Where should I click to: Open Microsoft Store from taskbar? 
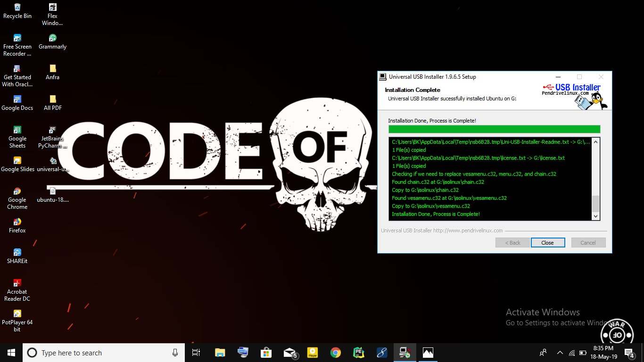[266, 353]
